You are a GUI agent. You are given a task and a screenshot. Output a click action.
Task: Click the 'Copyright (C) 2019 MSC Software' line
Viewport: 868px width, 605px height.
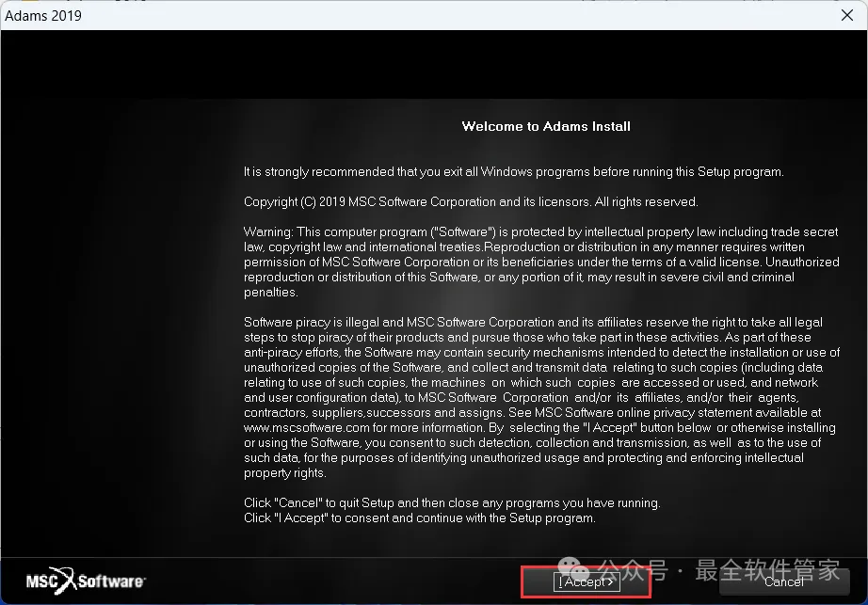(x=471, y=202)
